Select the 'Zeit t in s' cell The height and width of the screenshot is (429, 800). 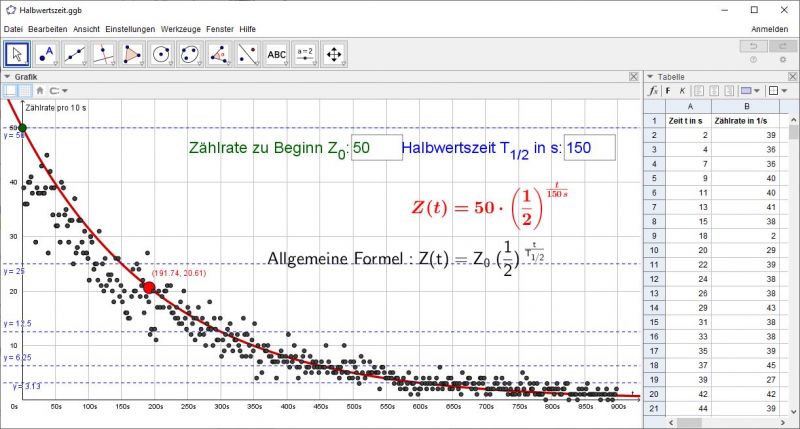689,120
